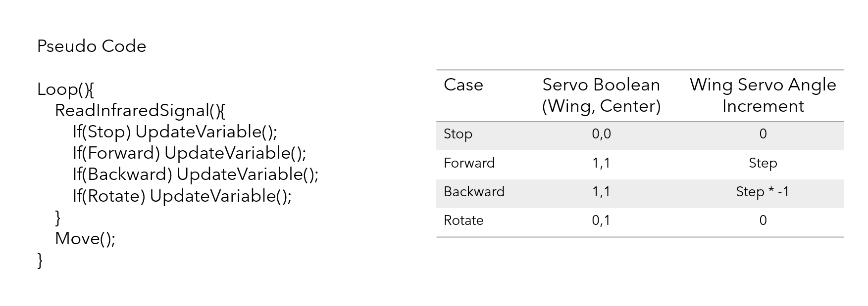Click the "Case" column header
Viewport: 868px width, 306px height.
(463, 85)
